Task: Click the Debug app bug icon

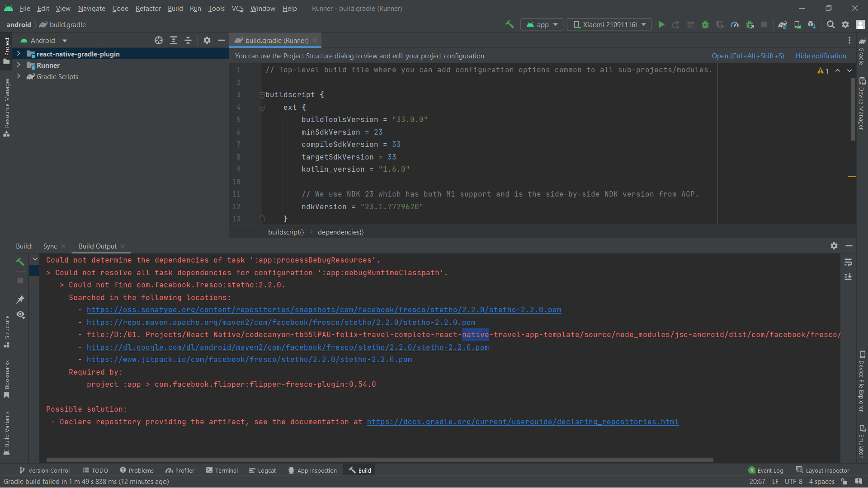Action: pyautogui.click(x=705, y=25)
